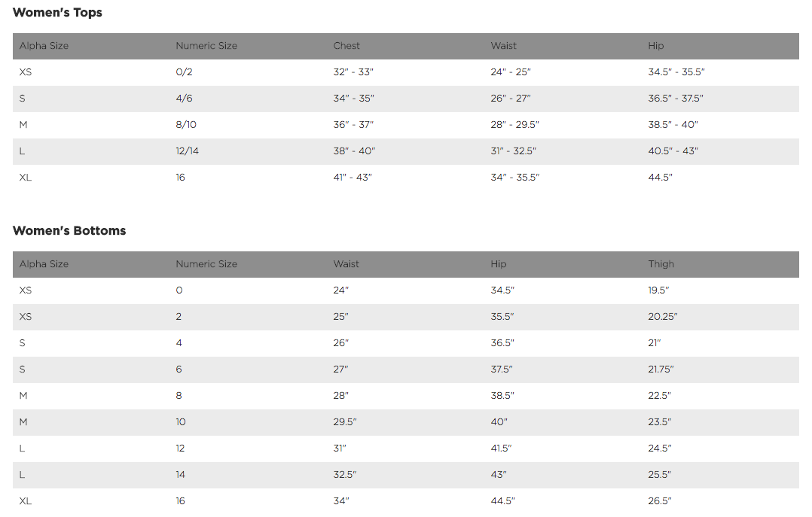The height and width of the screenshot is (517, 812).
Task: Click Hip column header in Women's Tops table
Action: coord(655,46)
